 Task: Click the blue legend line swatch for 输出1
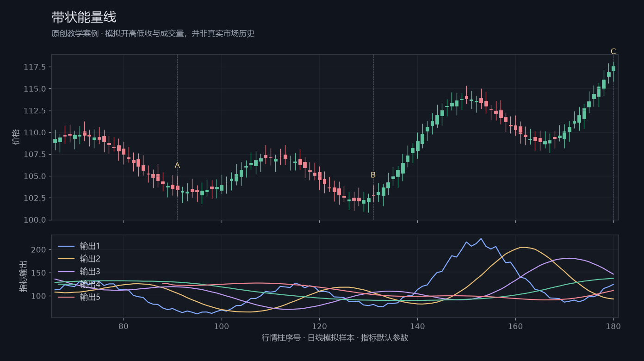(66, 246)
